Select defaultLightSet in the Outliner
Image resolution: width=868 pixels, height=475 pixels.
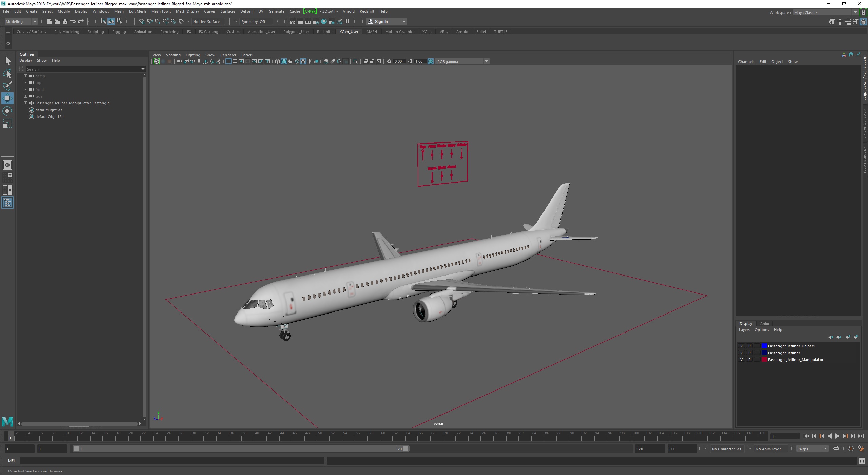[x=48, y=110]
